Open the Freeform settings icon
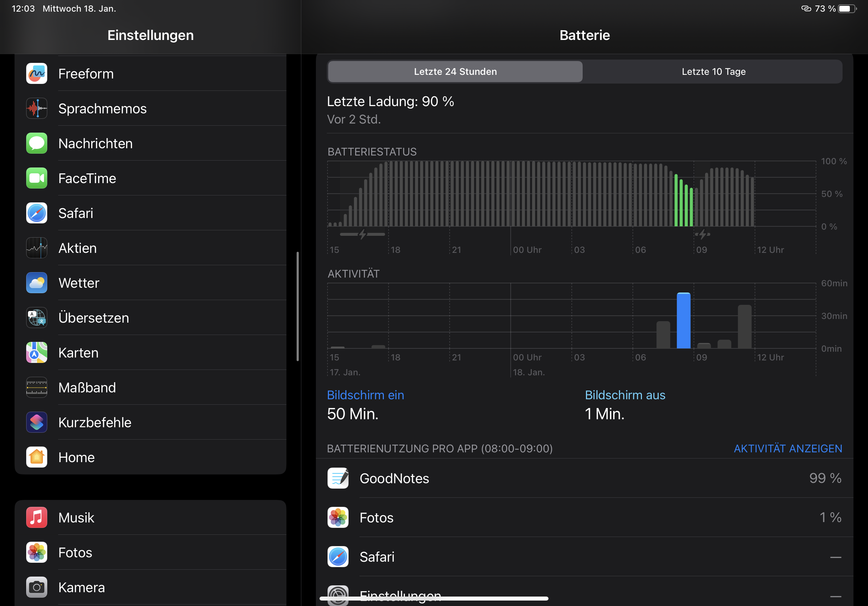Screen dimensions: 868x606 tap(37, 74)
